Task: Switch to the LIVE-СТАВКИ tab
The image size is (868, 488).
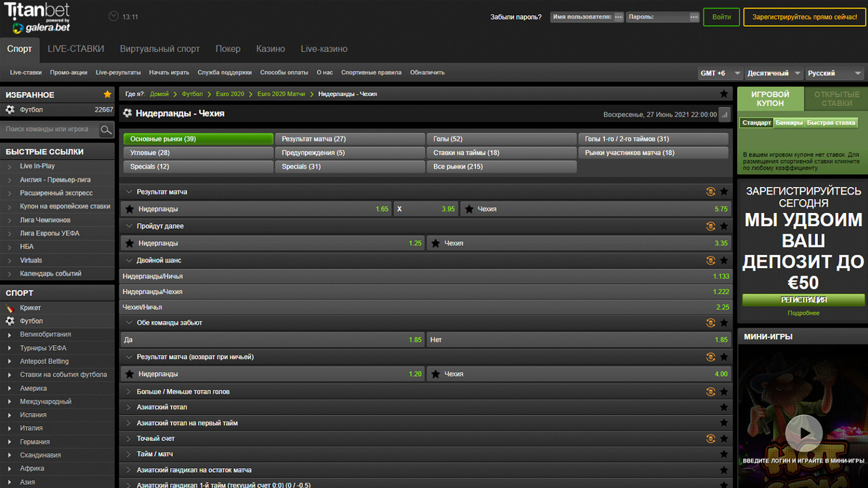Action: tap(76, 49)
